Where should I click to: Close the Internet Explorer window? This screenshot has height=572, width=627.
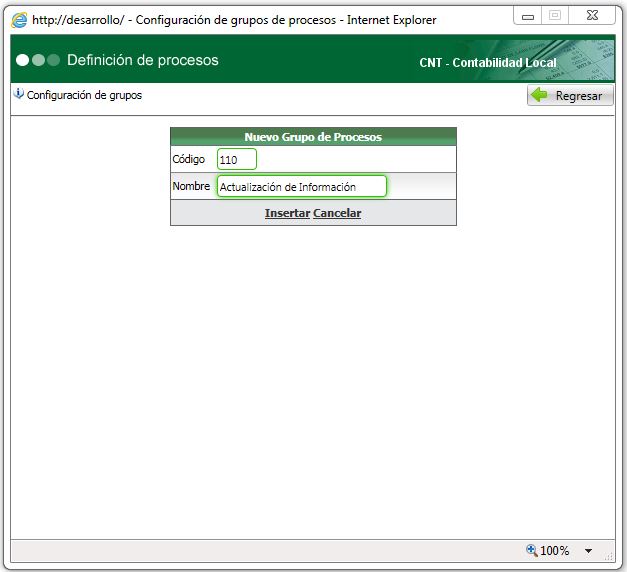coord(592,16)
